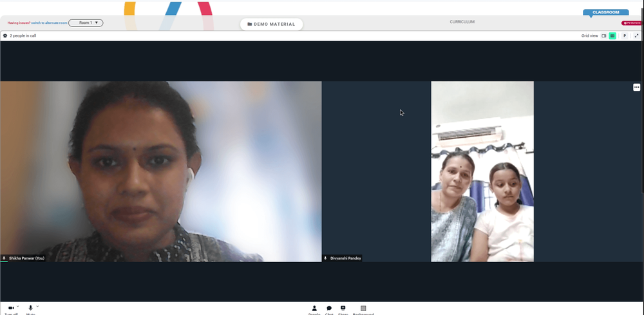Select Shikha Panwar (You) video tile

[160, 171]
